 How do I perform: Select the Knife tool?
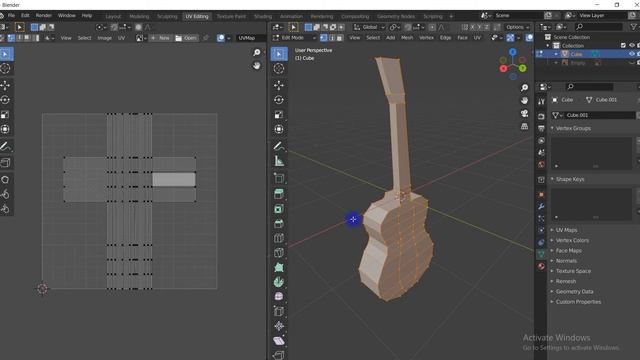pyautogui.click(x=279, y=253)
